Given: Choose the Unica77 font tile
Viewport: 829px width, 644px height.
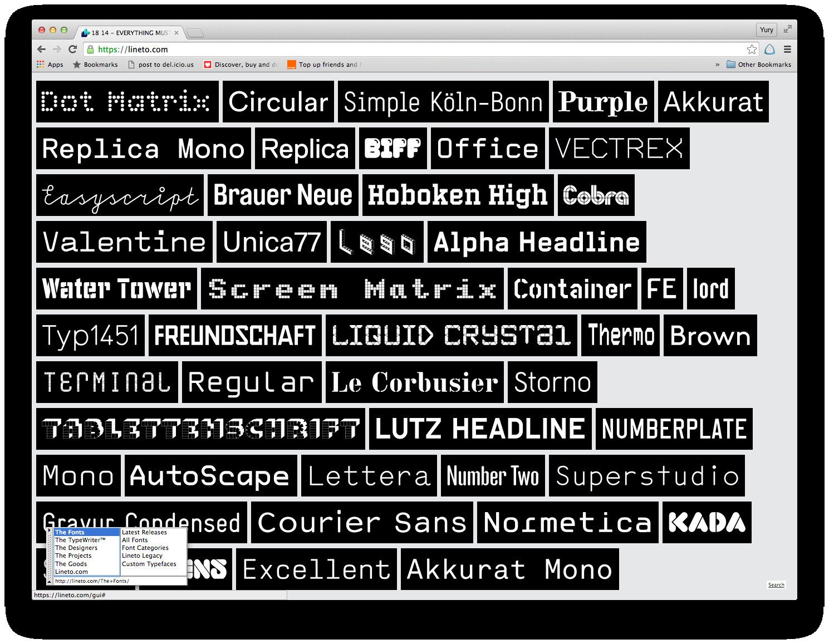Looking at the screenshot, I should pyautogui.click(x=272, y=242).
